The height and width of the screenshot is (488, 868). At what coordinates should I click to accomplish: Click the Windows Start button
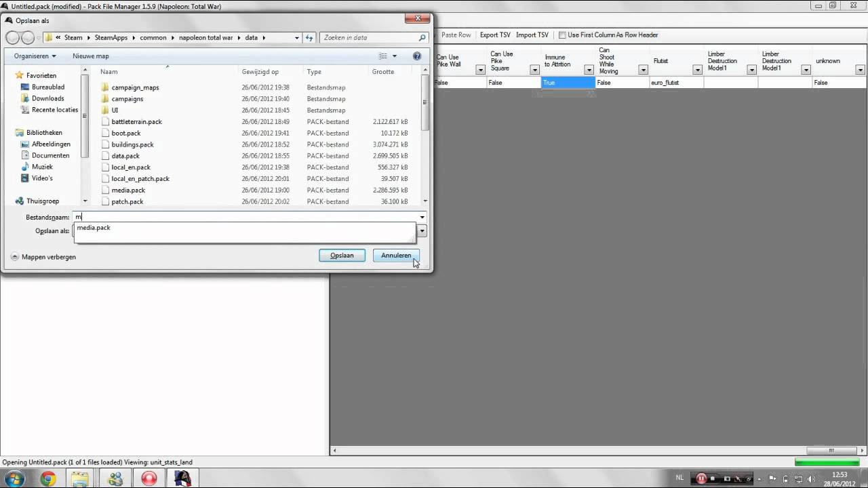14,479
